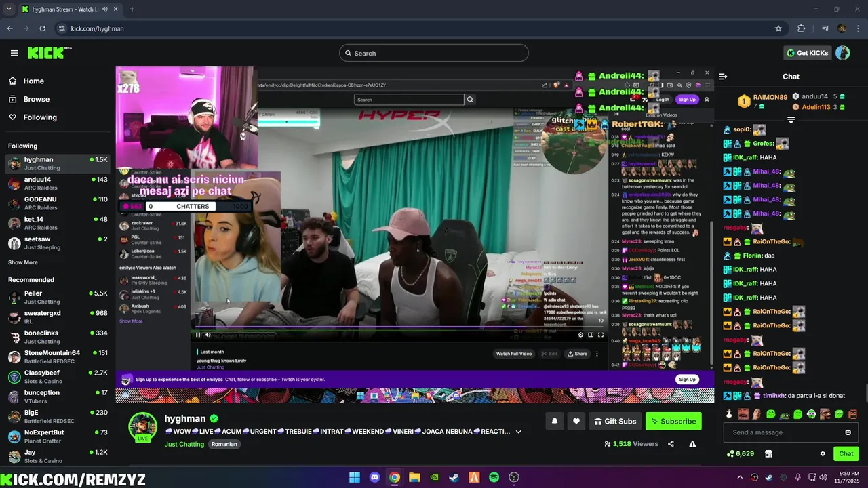The height and width of the screenshot is (488, 868).
Task: Expand the gift leaderboard arrow
Action: coord(791,120)
